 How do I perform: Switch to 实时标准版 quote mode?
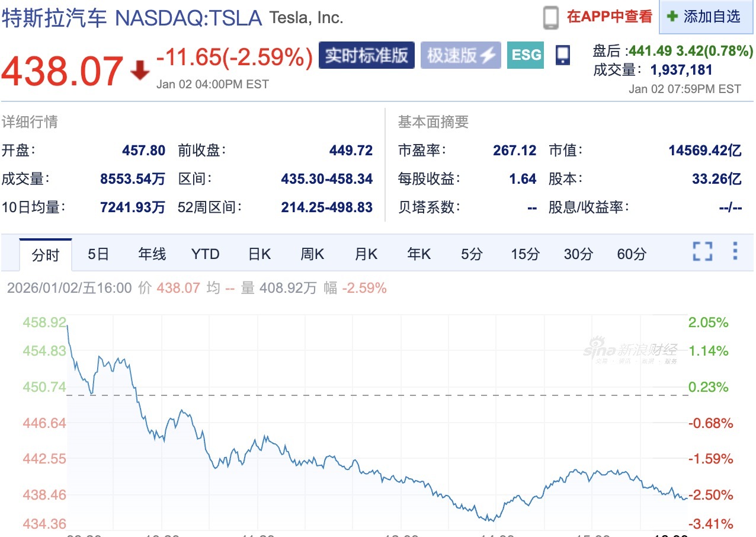tap(367, 55)
